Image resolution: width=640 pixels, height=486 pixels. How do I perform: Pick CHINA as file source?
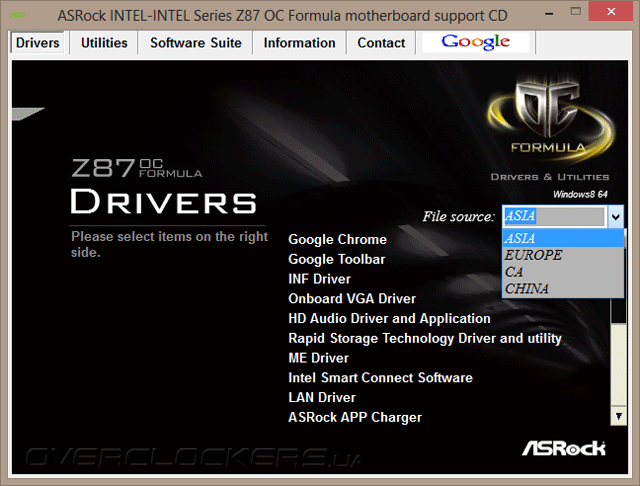563,288
